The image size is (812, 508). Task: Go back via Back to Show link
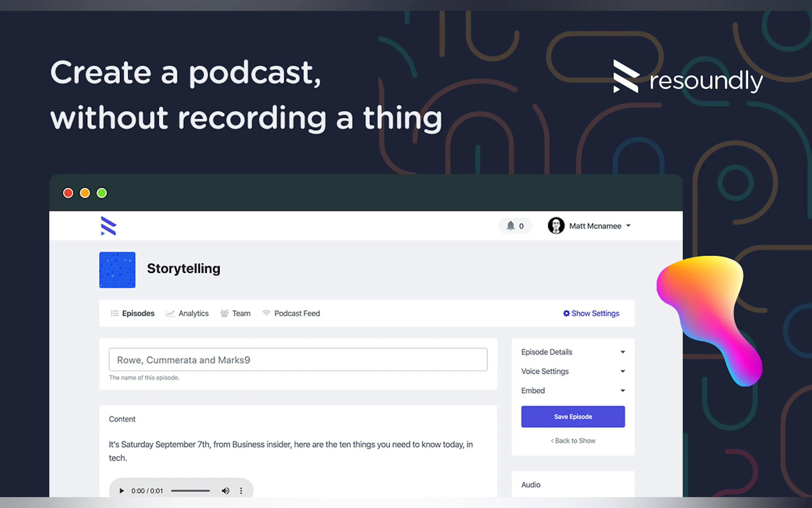click(x=573, y=441)
